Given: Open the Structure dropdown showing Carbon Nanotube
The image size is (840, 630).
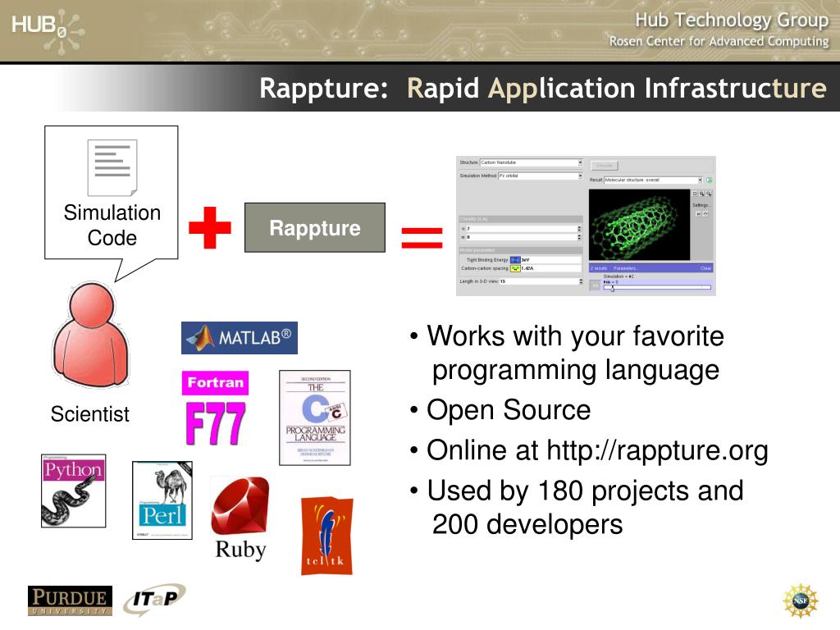Looking at the screenshot, I should (532, 163).
